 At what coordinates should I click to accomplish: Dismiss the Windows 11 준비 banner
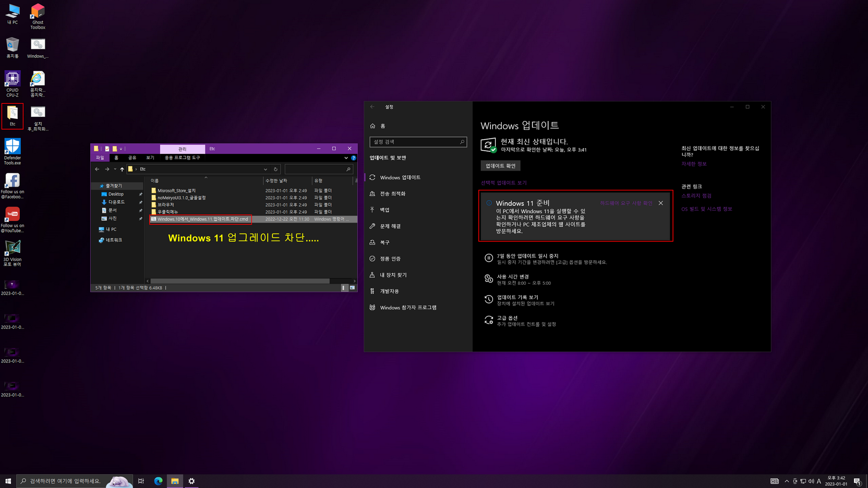tap(661, 203)
